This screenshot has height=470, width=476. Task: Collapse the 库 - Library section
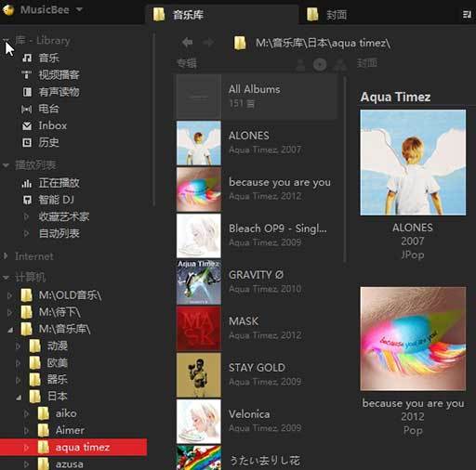(x=6, y=40)
